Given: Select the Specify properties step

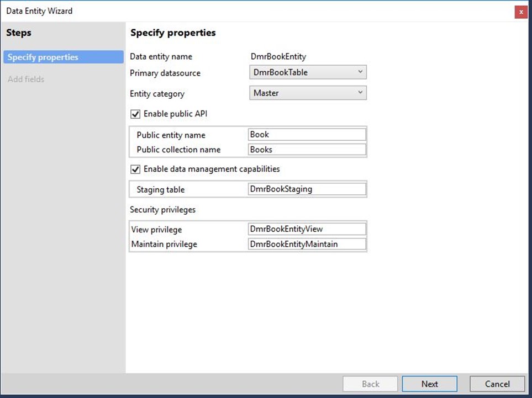Looking at the screenshot, I should coord(64,57).
